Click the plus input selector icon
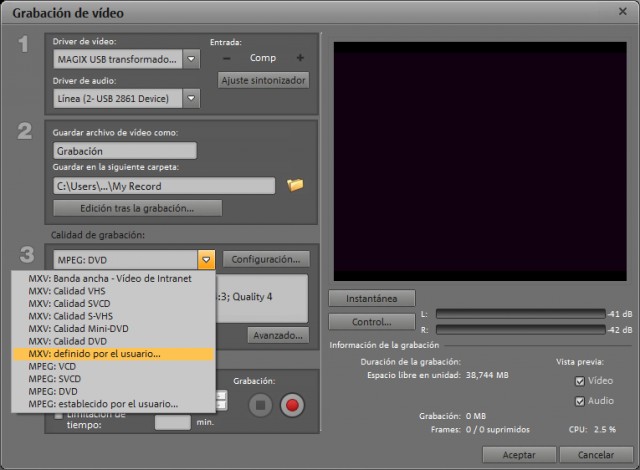 coord(300,58)
